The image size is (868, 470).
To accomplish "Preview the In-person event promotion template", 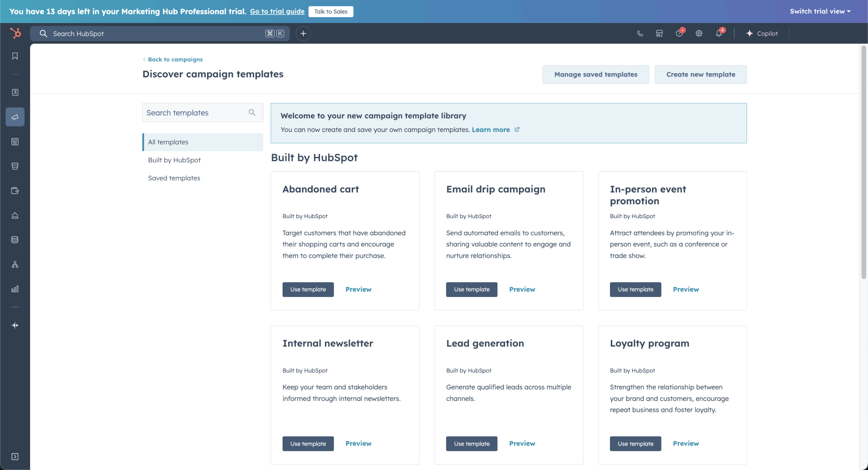I will pos(686,289).
